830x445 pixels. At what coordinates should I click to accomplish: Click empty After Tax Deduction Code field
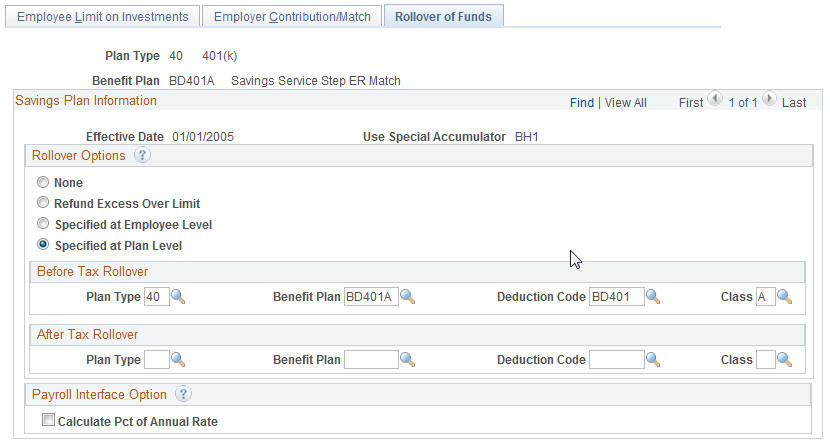[x=617, y=360]
